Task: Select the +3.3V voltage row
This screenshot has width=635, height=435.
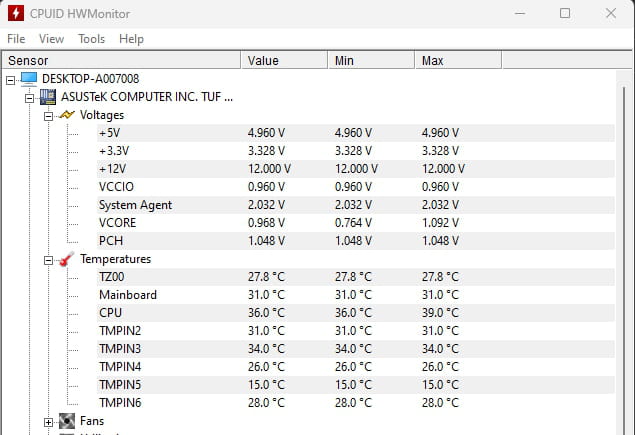Action: [x=356, y=151]
